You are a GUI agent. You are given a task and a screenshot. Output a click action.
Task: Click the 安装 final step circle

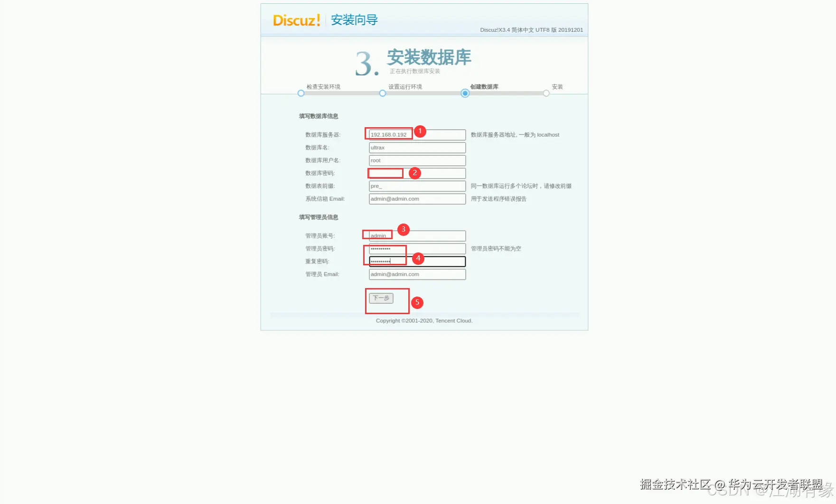click(x=546, y=93)
